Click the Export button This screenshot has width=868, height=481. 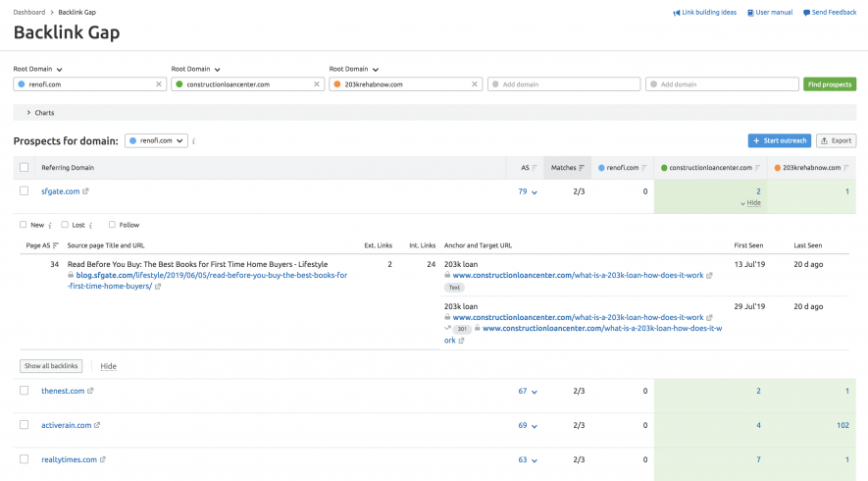836,140
